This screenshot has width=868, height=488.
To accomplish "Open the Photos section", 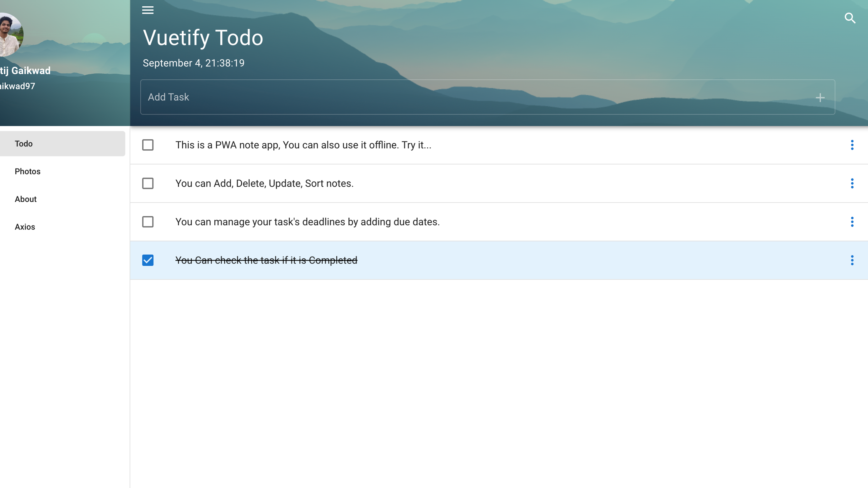I will [27, 171].
